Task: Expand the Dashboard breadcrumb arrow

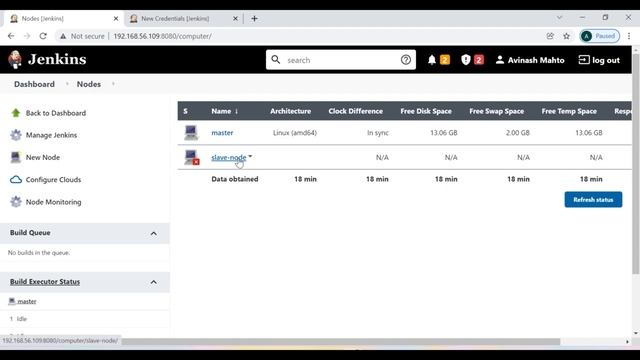Action: [x=67, y=84]
